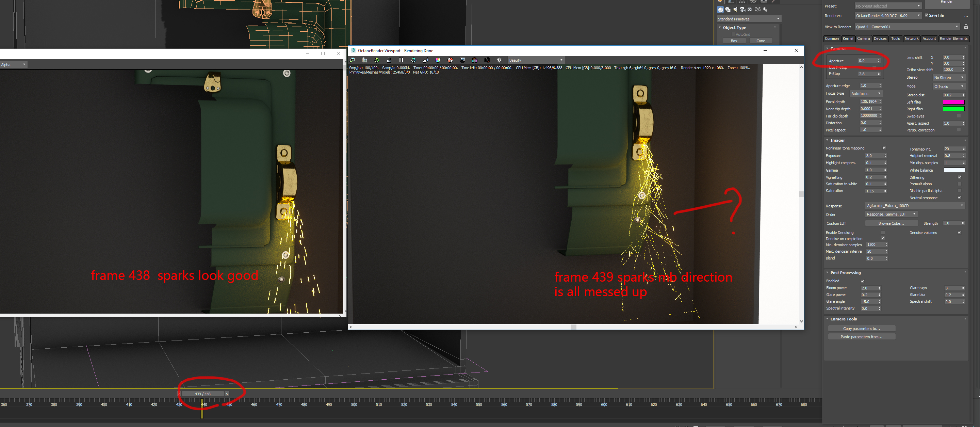The height and width of the screenshot is (427, 980).
Task: Click the autofocus picker AF icon
Action: [426, 60]
